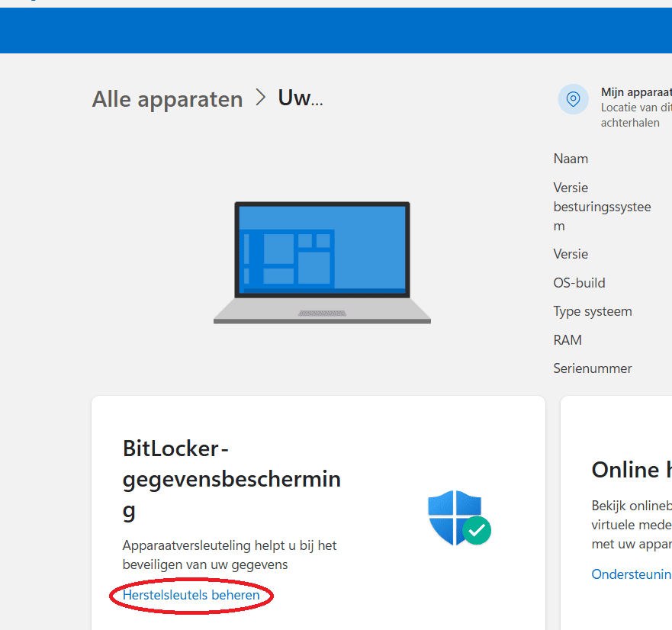
Task: Click the laptop device illustration
Action: (x=322, y=263)
